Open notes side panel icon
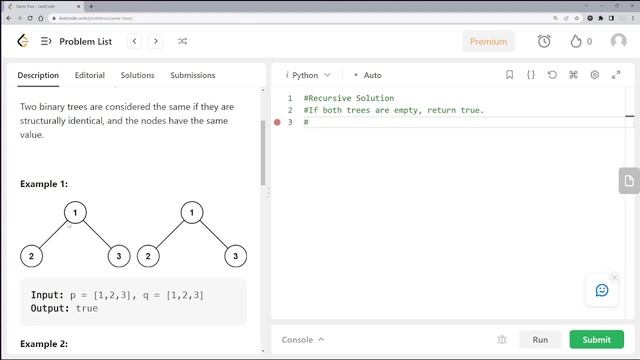The height and width of the screenshot is (360, 640). coord(629,180)
